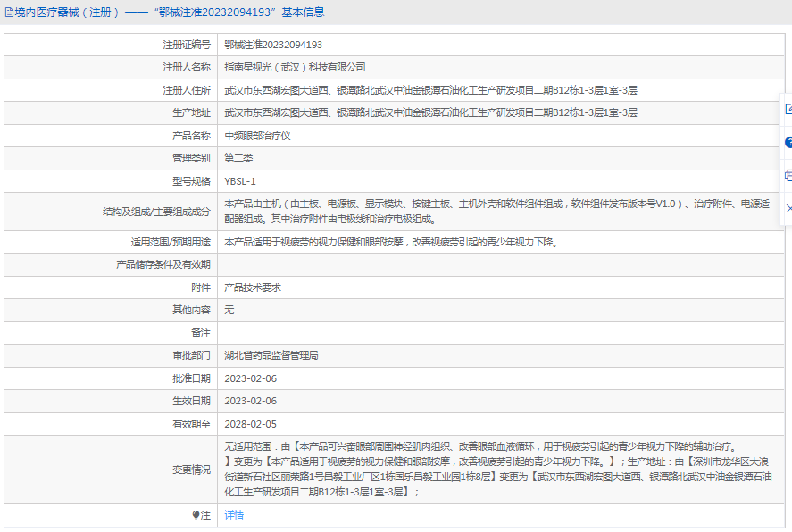Click the printer icon in the side panel
This screenshot has height=532, width=792.
pos(789,176)
